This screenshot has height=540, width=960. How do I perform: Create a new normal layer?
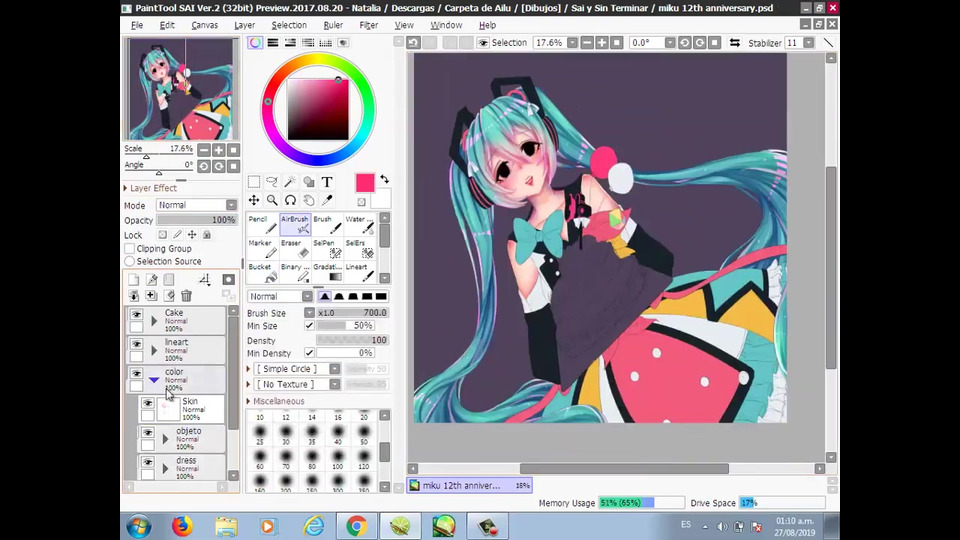click(x=133, y=280)
